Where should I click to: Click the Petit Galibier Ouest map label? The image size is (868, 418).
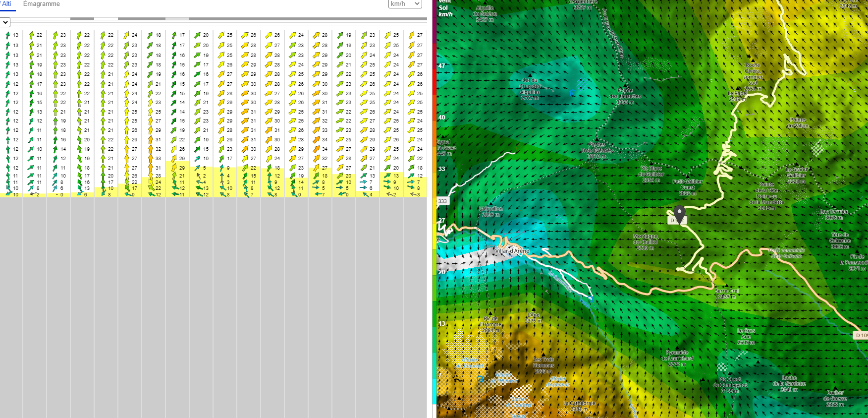(x=688, y=187)
